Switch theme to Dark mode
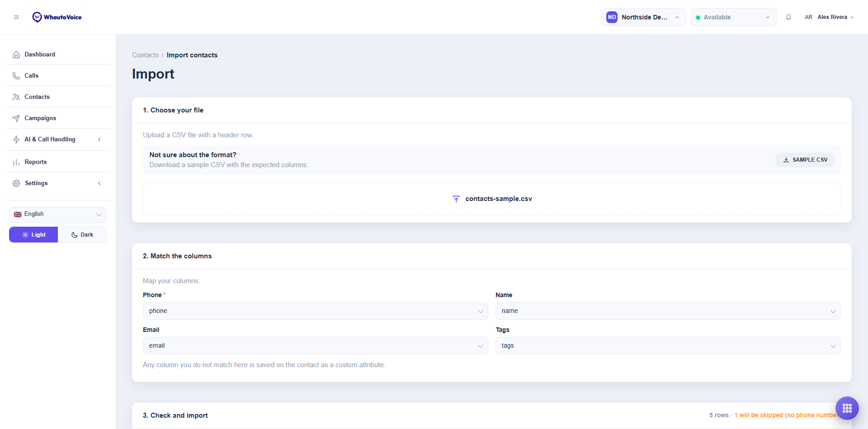Image resolution: width=868 pixels, height=429 pixels. tap(82, 235)
